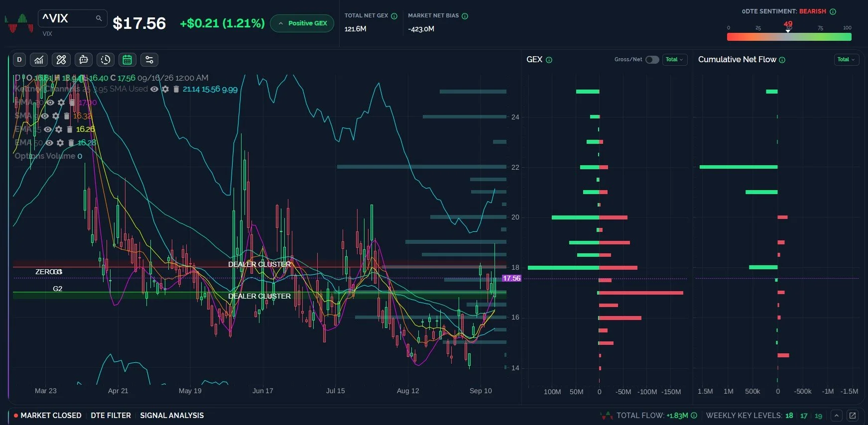
Task: Click the MARKET CLOSED status
Action: click(x=48, y=416)
